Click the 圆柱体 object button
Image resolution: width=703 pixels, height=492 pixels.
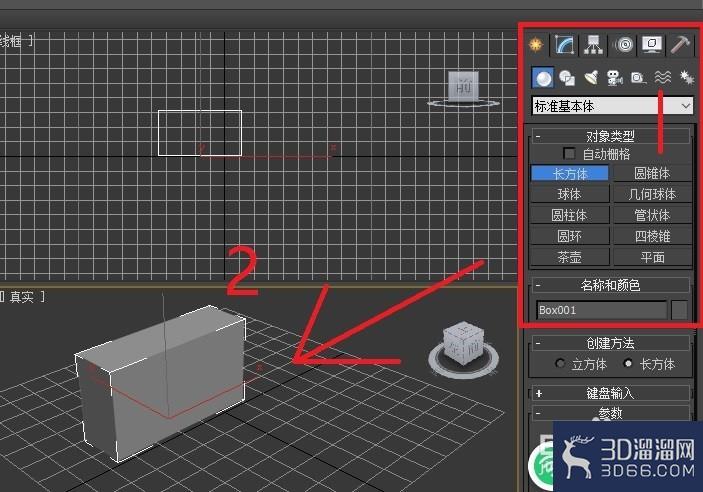pyautogui.click(x=570, y=215)
